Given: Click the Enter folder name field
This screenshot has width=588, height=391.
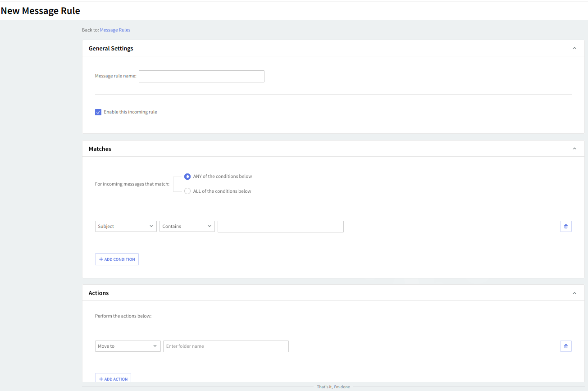Looking at the screenshot, I should point(226,346).
